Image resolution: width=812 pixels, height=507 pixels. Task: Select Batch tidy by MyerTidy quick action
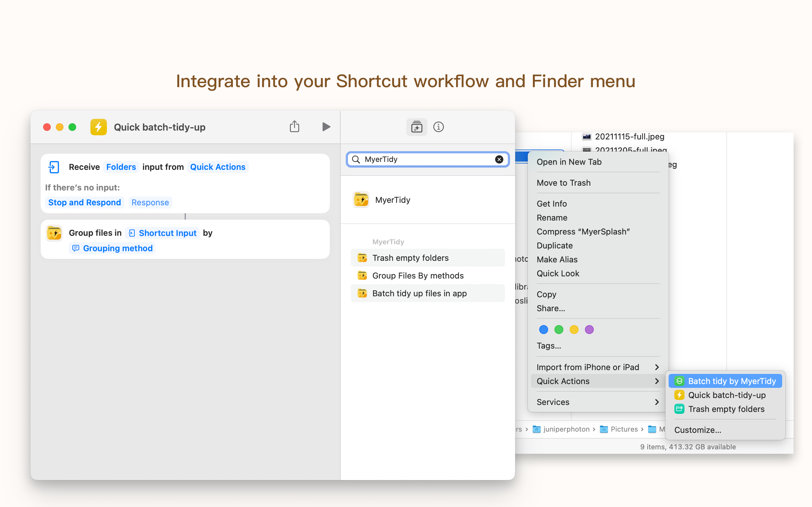731,381
